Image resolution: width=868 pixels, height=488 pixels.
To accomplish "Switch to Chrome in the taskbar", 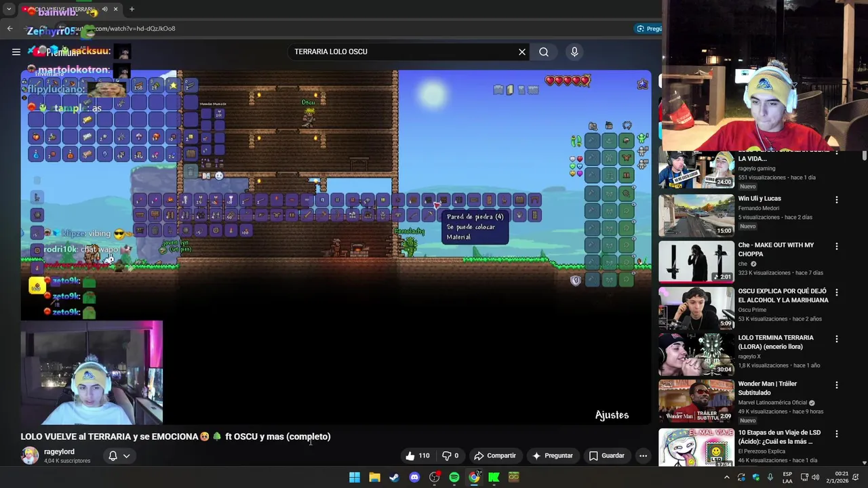I will (x=474, y=477).
